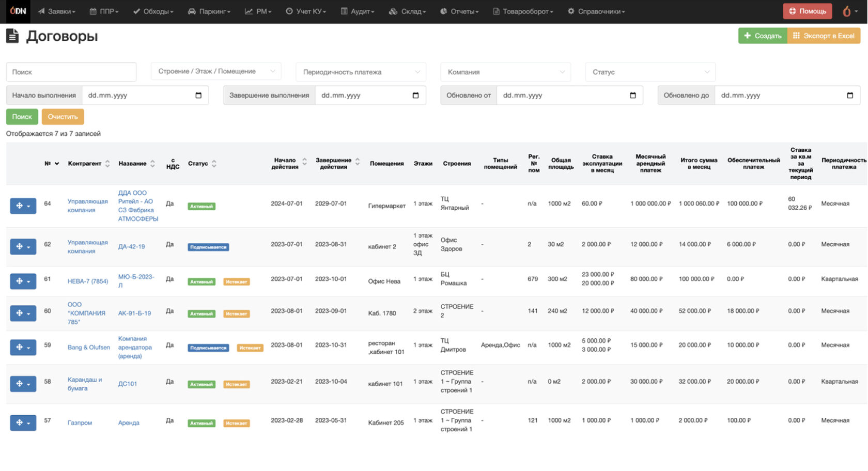Open the Справочники menu
This screenshot has height=471, width=868.
click(x=596, y=11)
